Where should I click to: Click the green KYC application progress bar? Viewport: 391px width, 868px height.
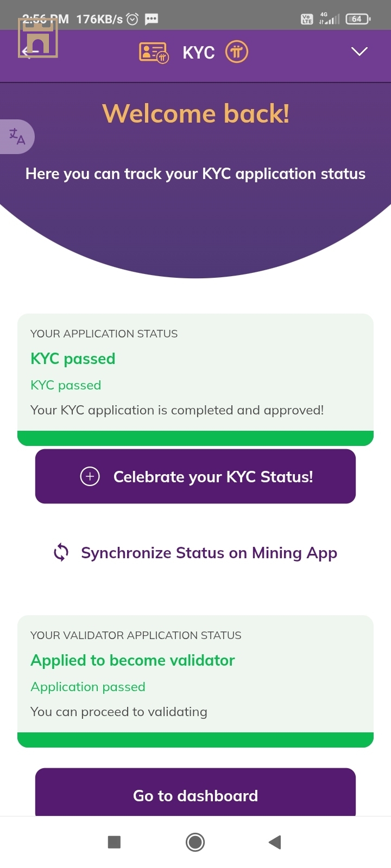tap(195, 438)
